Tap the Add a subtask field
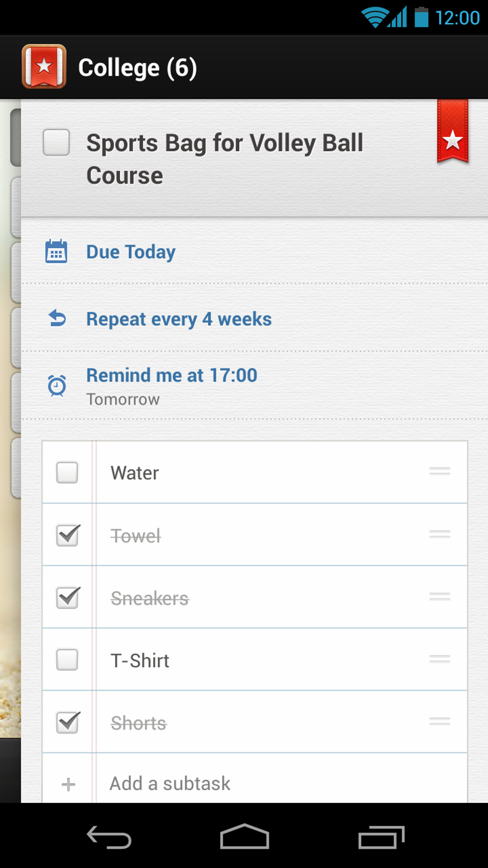488x868 pixels. (170, 784)
